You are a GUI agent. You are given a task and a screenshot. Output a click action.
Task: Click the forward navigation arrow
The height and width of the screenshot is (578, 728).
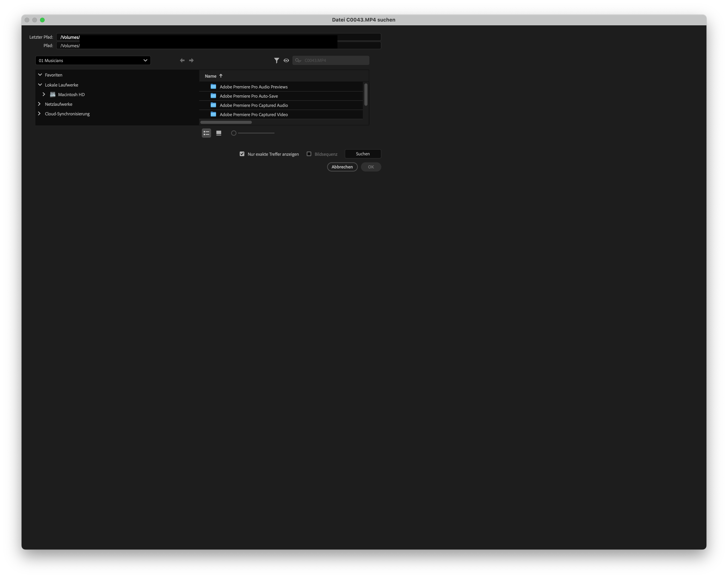[191, 60]
